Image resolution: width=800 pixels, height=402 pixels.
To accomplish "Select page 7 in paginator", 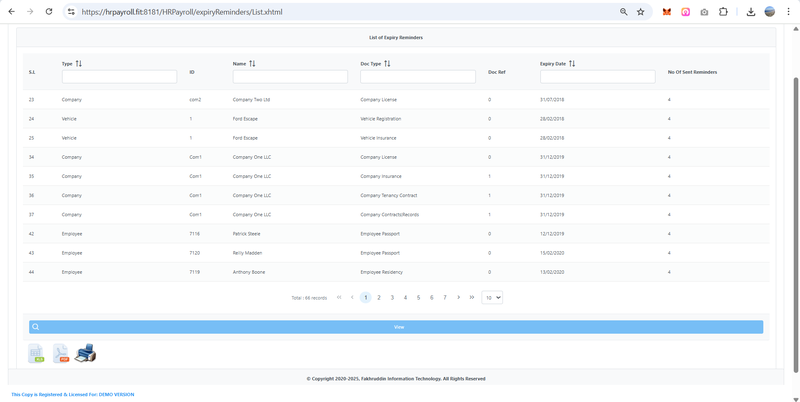I will pyautogui.click(x=445, y=297).
